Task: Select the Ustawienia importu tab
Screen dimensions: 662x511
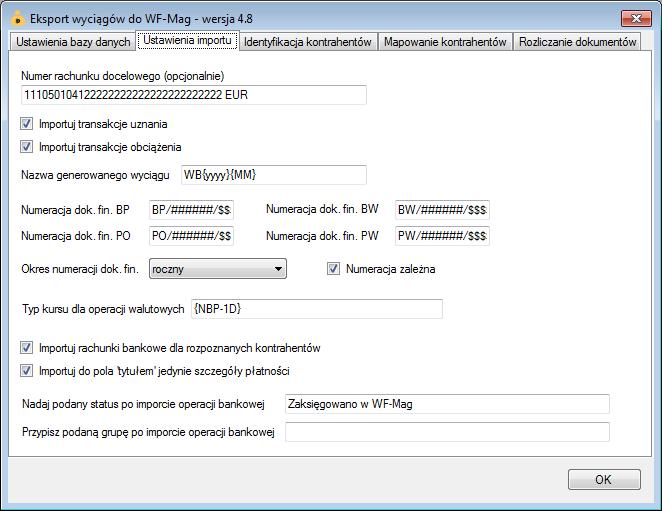Action: pyautogui.click(x=187, y=41)
